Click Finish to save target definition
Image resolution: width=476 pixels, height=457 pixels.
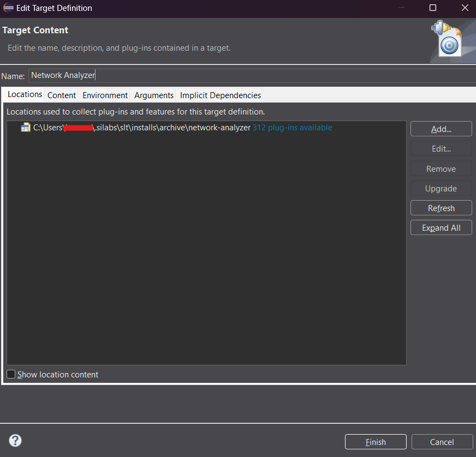pos(376,442)
